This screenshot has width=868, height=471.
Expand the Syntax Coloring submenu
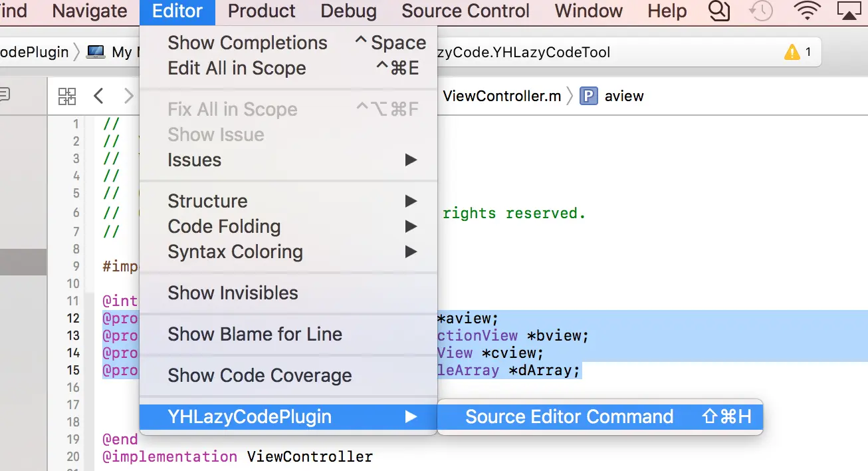[x=288, y=251]
